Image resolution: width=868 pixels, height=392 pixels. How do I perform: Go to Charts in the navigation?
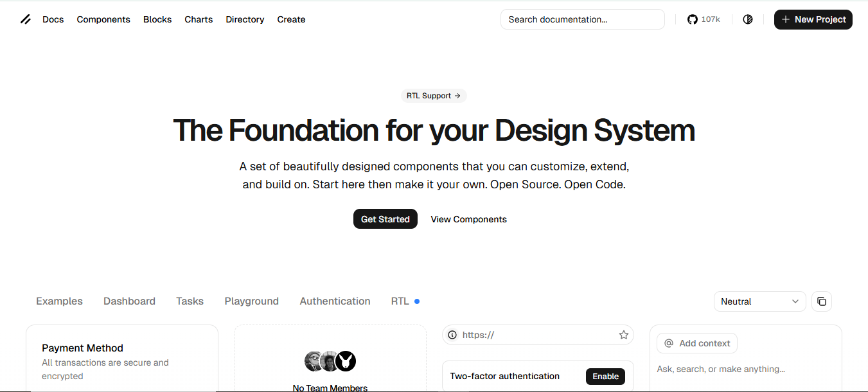point(199,19)
